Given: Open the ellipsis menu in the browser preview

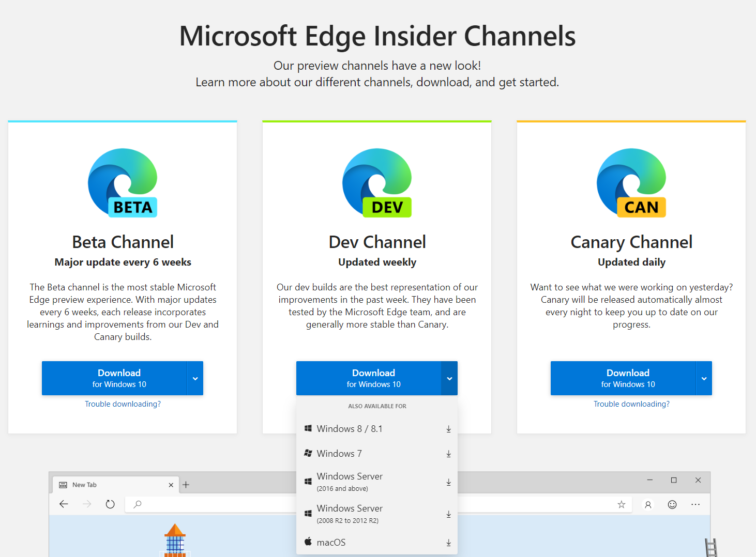Looking at the screenshot, I should point(695,504).
